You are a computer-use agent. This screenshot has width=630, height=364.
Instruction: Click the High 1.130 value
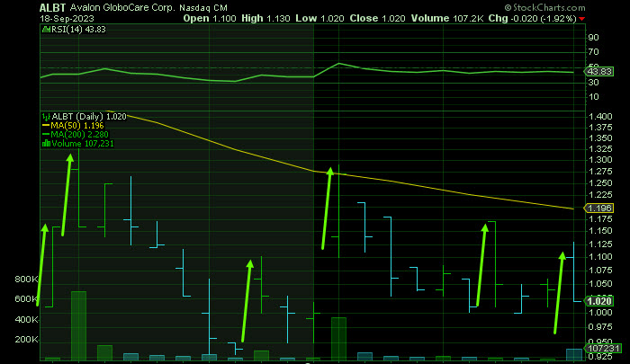pyautogui.click(x=265, y=19)
